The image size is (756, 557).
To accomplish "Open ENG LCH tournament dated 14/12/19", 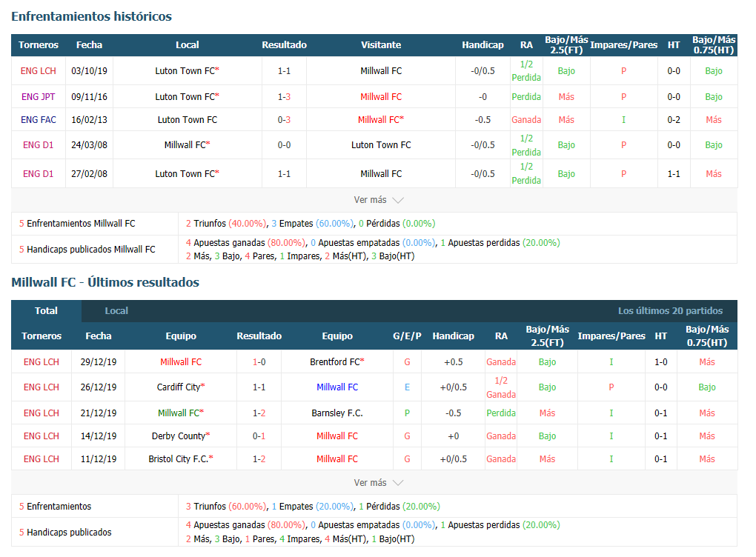I will coord(42,436).
